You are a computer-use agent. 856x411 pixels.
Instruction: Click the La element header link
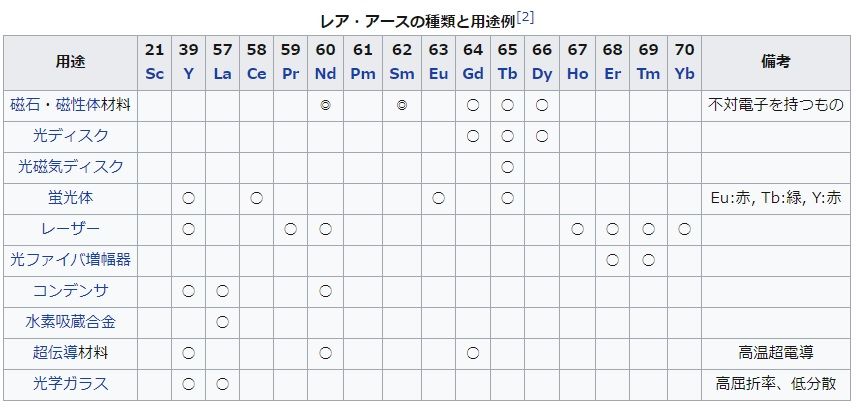pyautogui.click(x=222, y=74)
